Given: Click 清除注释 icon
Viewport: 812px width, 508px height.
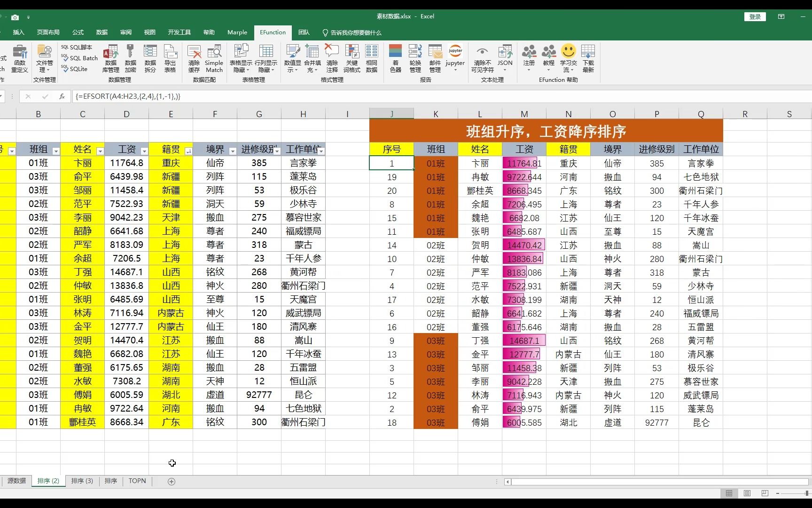Looking at the screenshot, I should [x=332, y=58].
